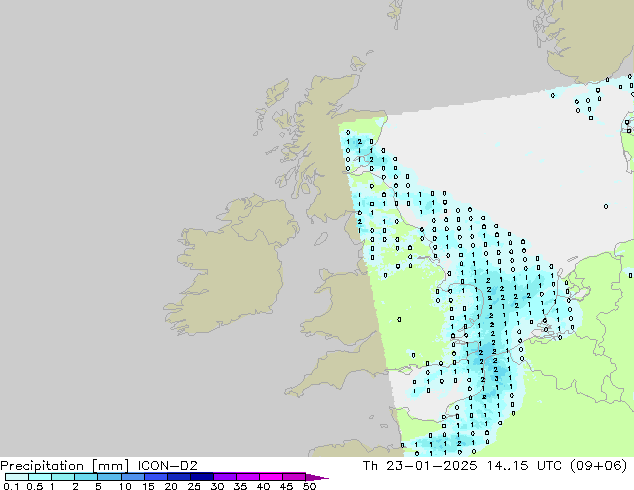
Task: Click the 'ICON-D2' model name
Action: pyautogui.click(x=167, y=466)
